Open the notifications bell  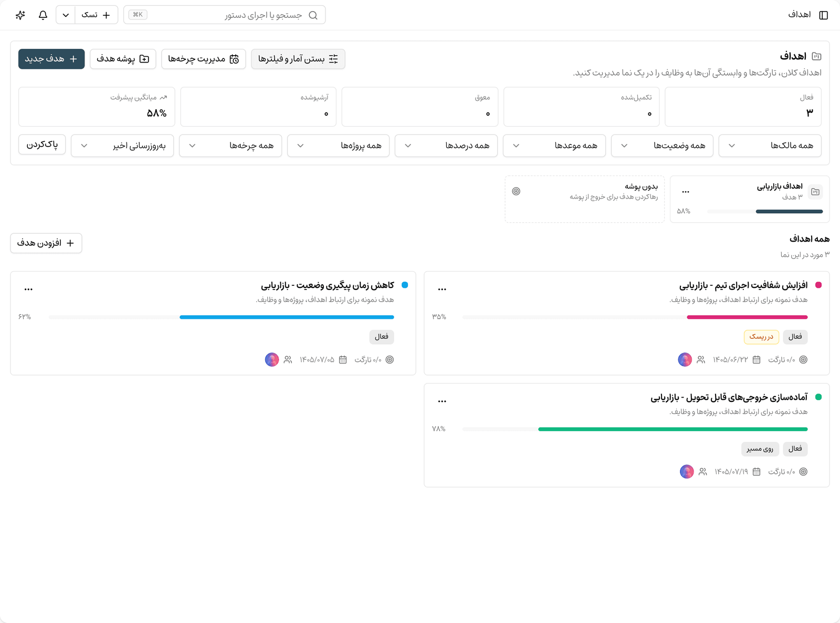[43, 15]
